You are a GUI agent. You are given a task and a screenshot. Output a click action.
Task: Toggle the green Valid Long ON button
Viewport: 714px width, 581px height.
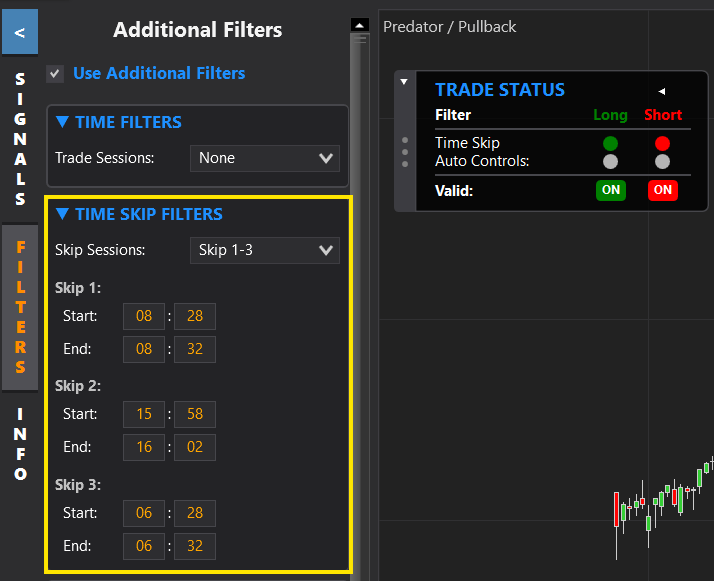610,190
